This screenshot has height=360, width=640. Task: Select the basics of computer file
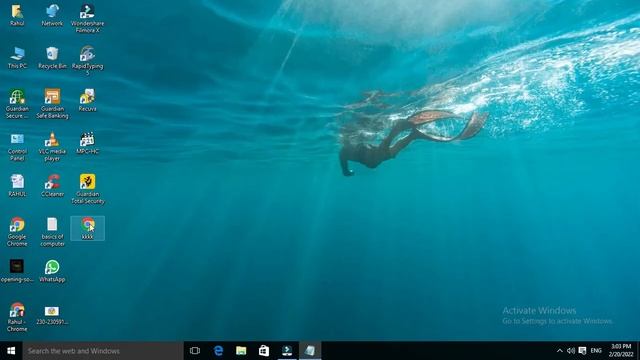tap(52, 232)
